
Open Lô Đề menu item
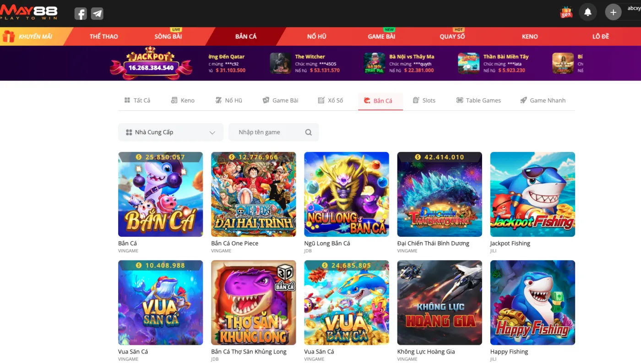click(x=601, y=37)
